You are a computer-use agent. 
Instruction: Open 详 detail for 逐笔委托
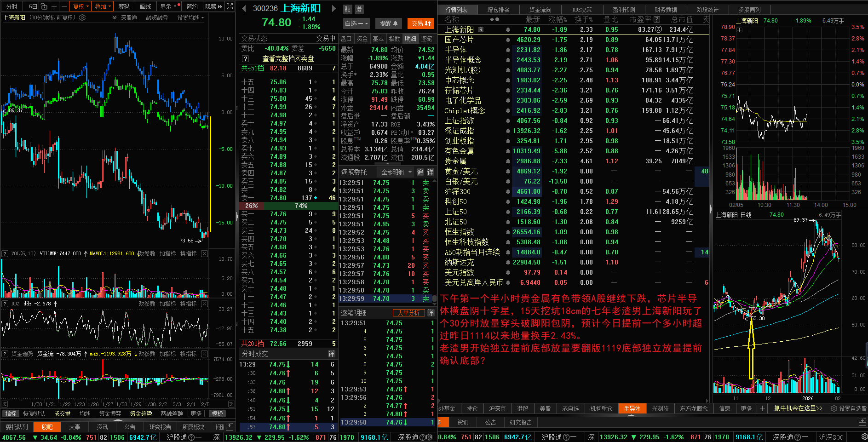(431, 172)
